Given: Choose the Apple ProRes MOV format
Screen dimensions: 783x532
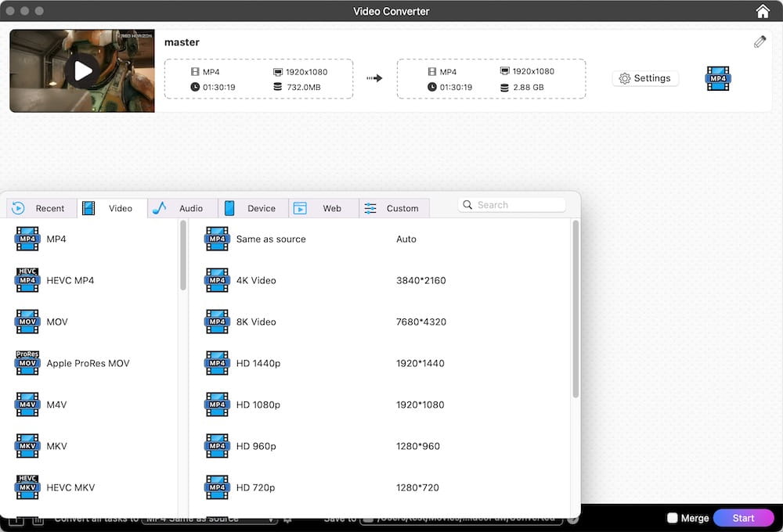Looking at the screenshot, I should click(x=88, y=363).
